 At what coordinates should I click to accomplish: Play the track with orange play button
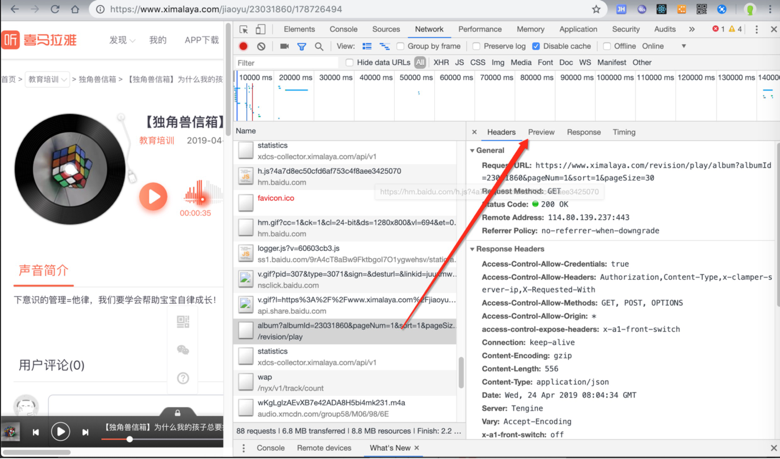153,196
